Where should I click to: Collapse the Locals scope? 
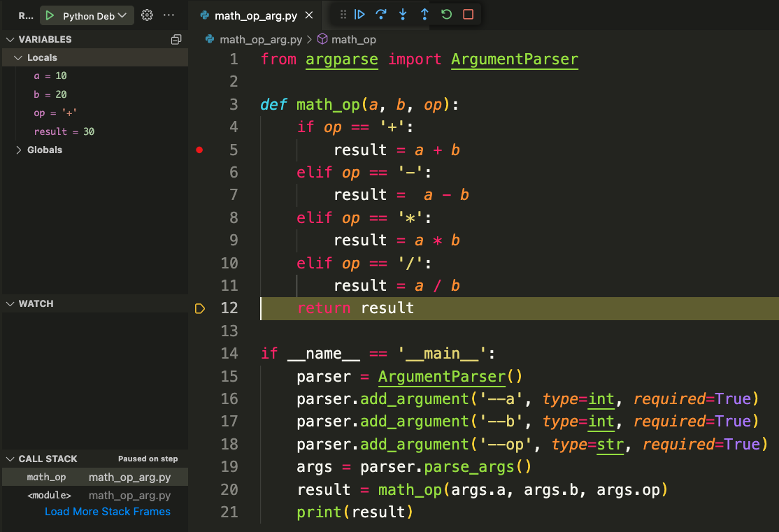point(18,57)
